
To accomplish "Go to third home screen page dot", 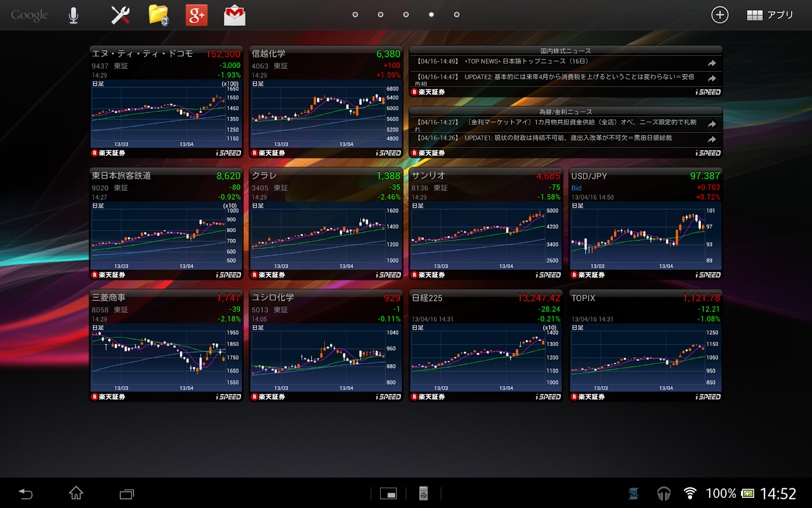I will [406, 15].
